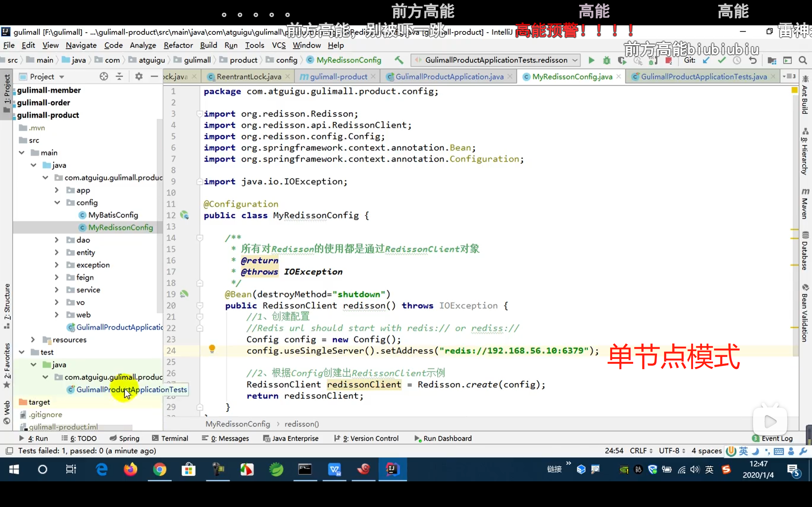Click Git update project arrow icon
The height and width of the screenshot is (507, 812).
706,60
